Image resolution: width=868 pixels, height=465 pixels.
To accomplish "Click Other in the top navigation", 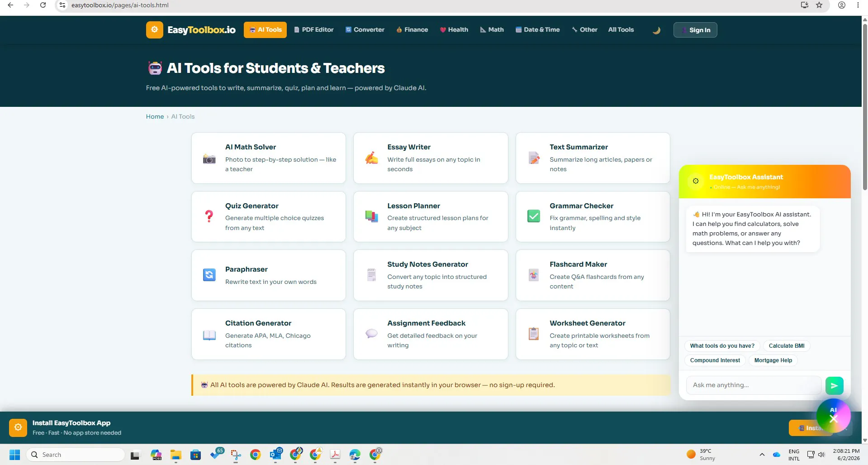I will point(584,30).
